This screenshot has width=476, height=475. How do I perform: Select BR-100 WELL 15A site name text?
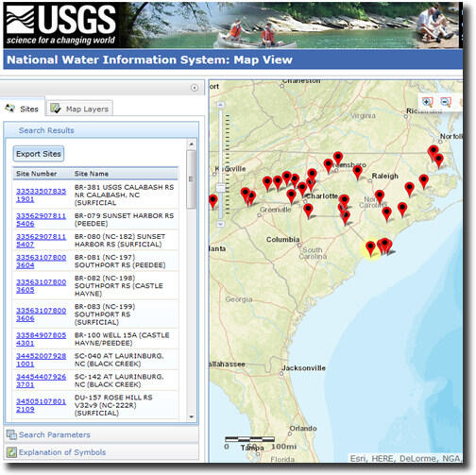[x=122, y=339]
